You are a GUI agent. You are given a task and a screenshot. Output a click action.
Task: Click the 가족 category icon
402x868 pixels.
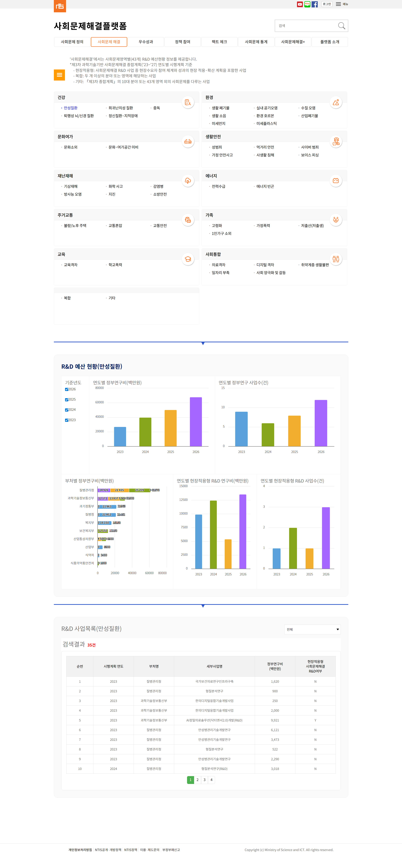[336, 220]
